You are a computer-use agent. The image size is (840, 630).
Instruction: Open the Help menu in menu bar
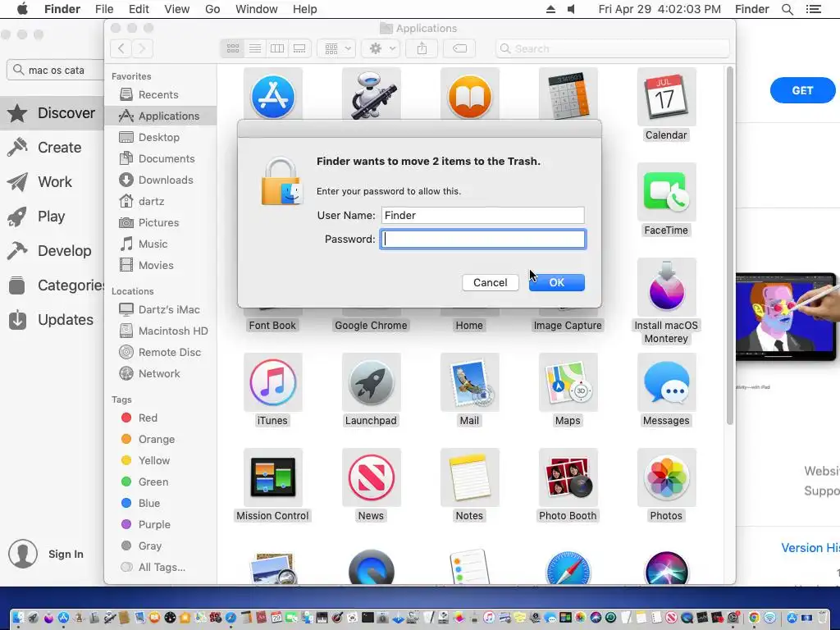click(305, 9)
